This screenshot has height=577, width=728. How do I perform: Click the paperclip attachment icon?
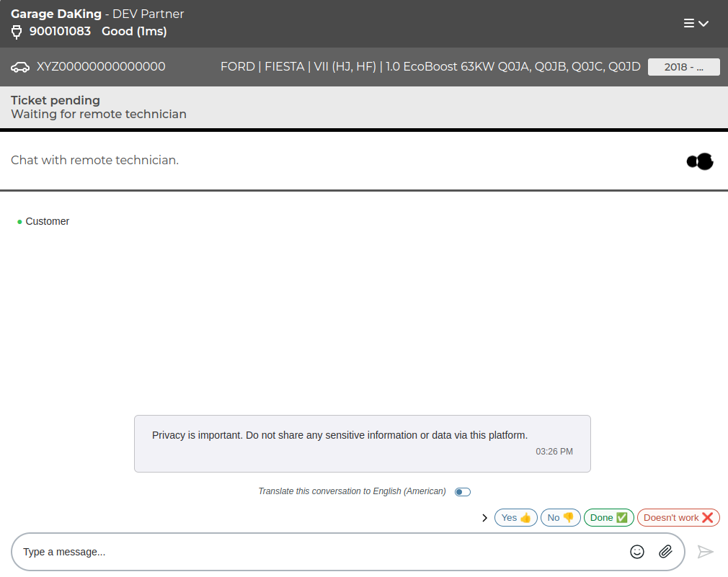[666, 551]
